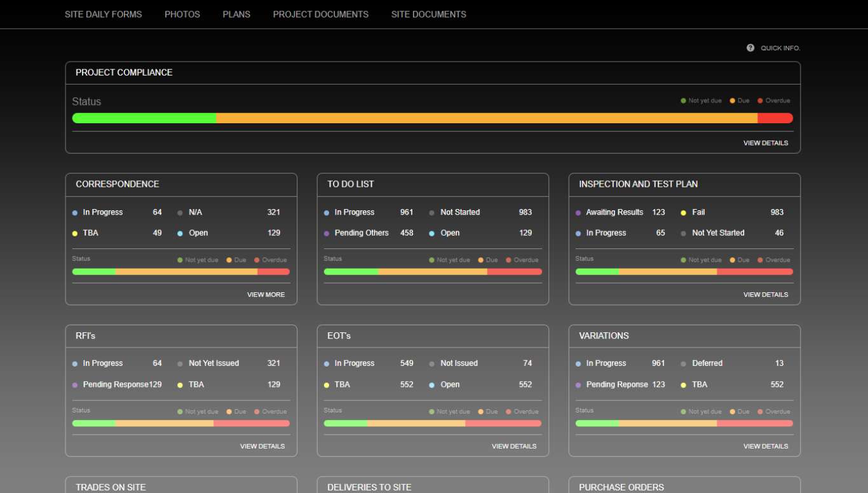Select In Progress dot in Correspondence

75,213
